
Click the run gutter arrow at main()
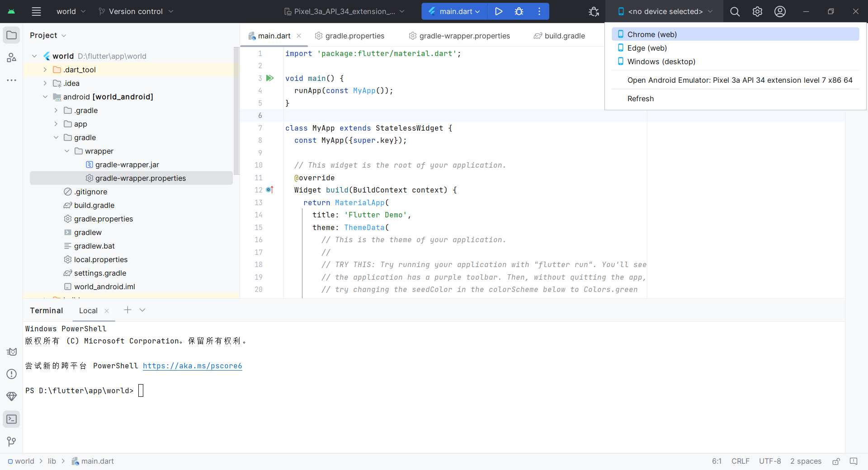click(270, 78)
